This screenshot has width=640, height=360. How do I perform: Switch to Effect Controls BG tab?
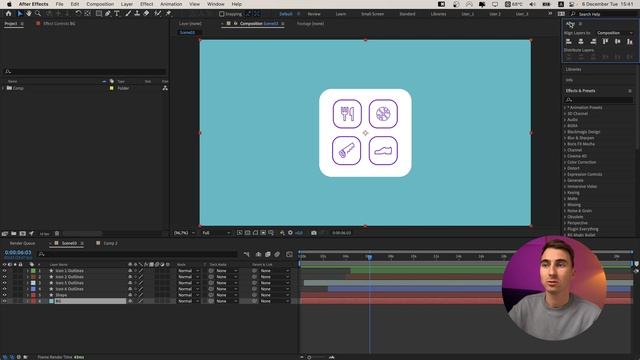[x=59, y=24]
